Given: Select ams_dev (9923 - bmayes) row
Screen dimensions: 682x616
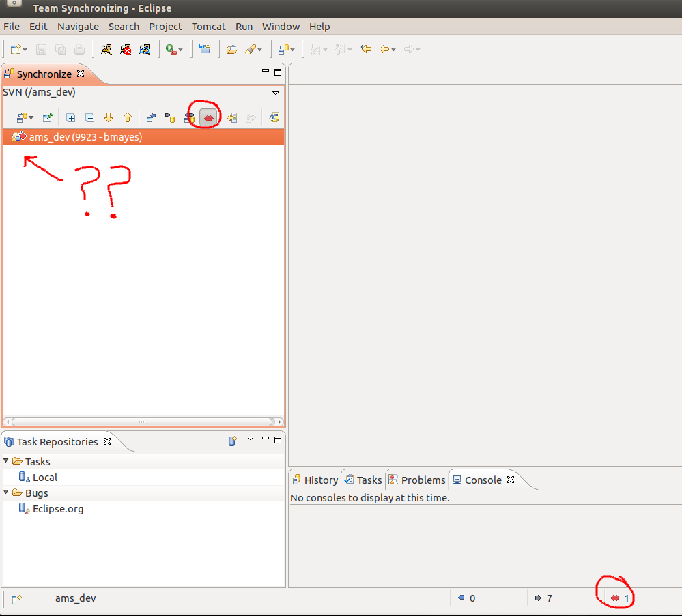Looking at the screenshot, I should [143, 137].
